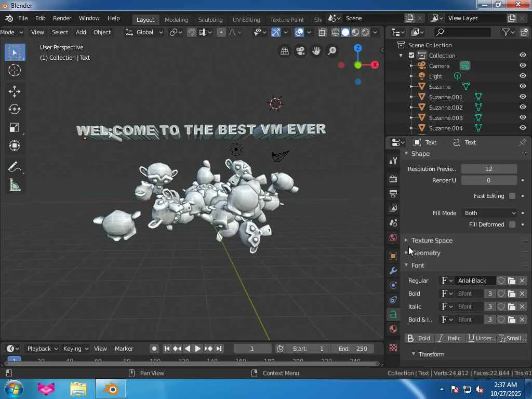The image size is (532, 399).
Task: Click the pan view hand icon
Action: coord(316,51)
